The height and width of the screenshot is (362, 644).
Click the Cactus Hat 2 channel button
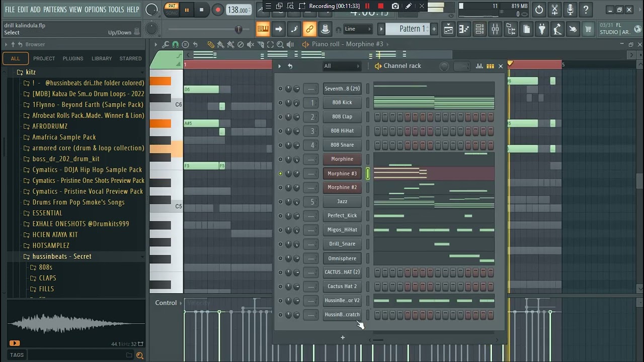(342, 287)
